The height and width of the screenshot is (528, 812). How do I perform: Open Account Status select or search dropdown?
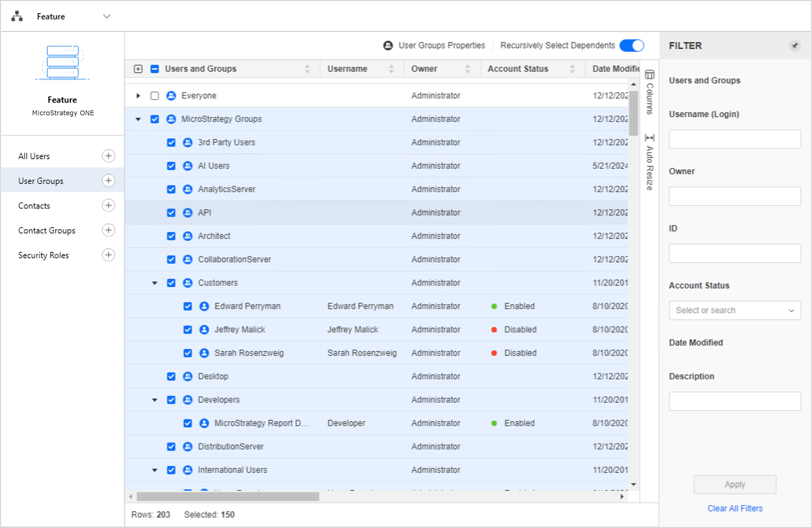(x=735, y=310)
